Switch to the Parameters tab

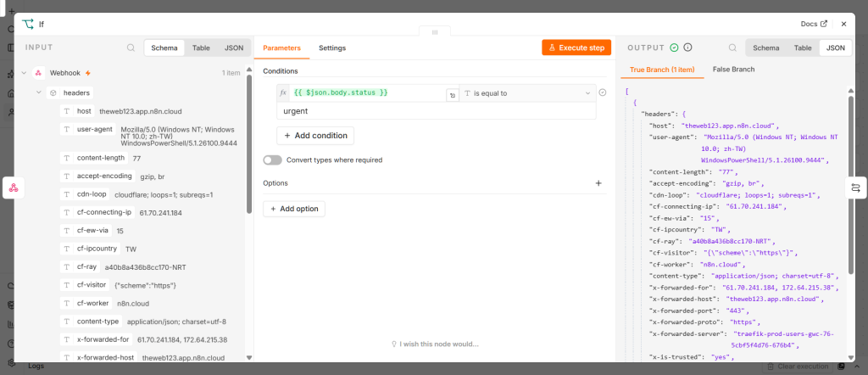pos(281,48)
